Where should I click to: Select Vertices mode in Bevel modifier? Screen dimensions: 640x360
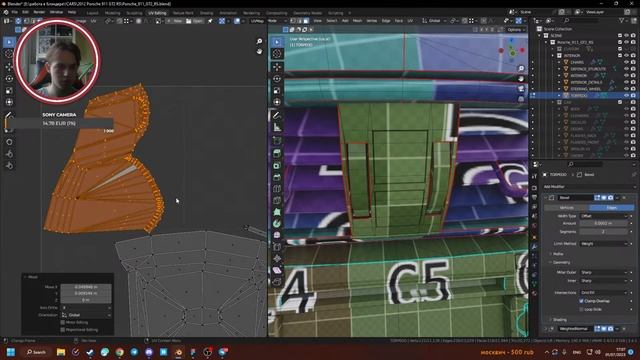567,208
